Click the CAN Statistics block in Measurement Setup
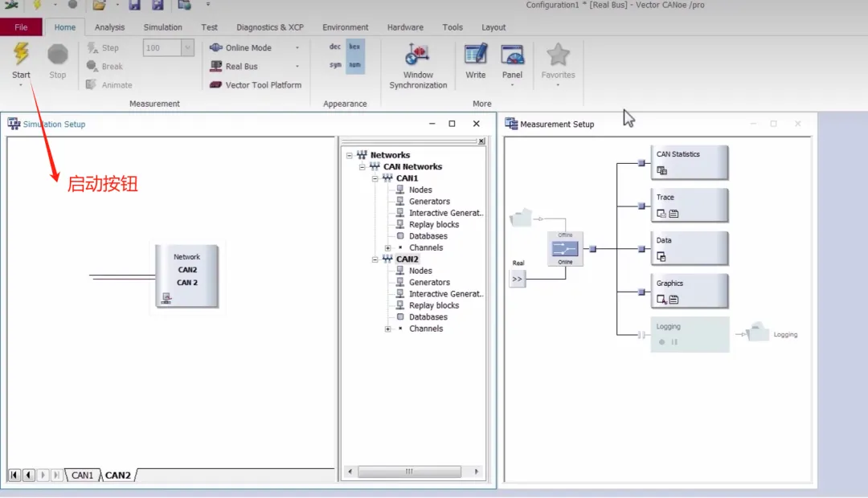The height and width of the screenshot is (498, 868). point(689,163)
